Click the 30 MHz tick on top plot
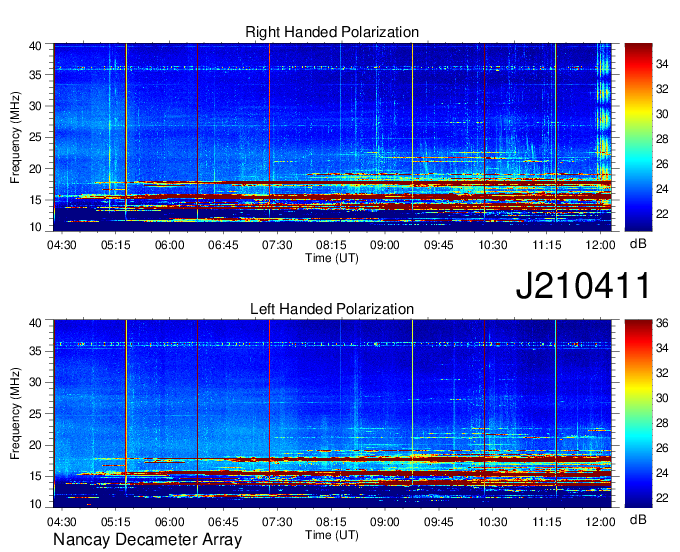 (x=36, y=106)
